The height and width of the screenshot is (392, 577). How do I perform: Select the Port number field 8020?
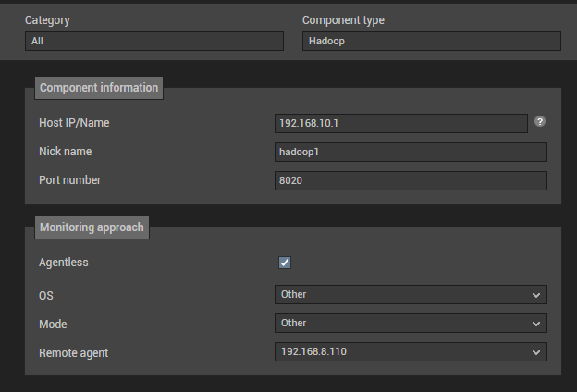pos(411,180)
